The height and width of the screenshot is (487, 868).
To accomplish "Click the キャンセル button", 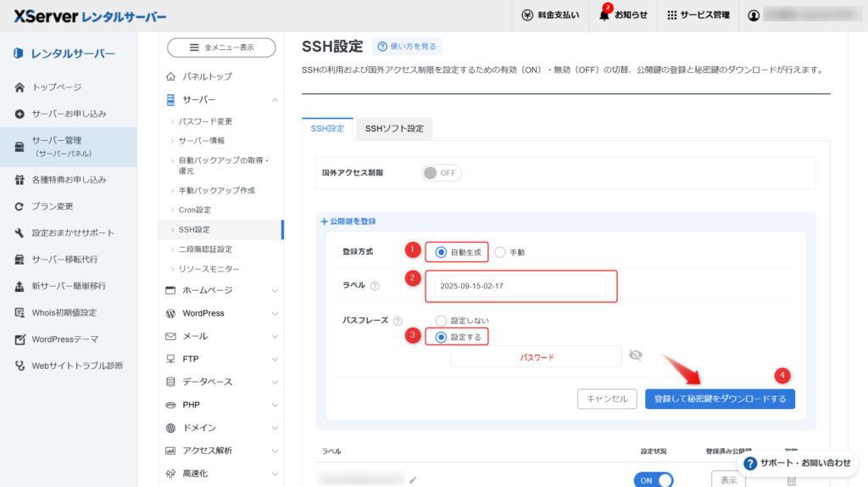I will coord(606,399).
